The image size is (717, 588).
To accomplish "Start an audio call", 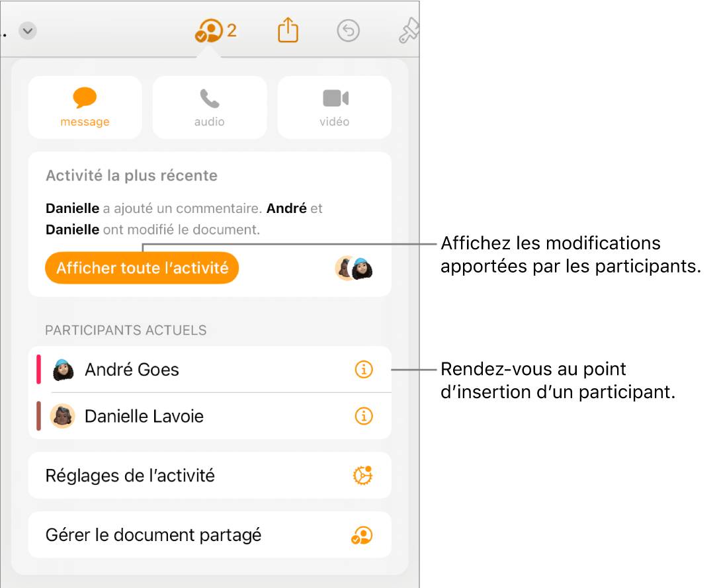I will click(210, 107).
